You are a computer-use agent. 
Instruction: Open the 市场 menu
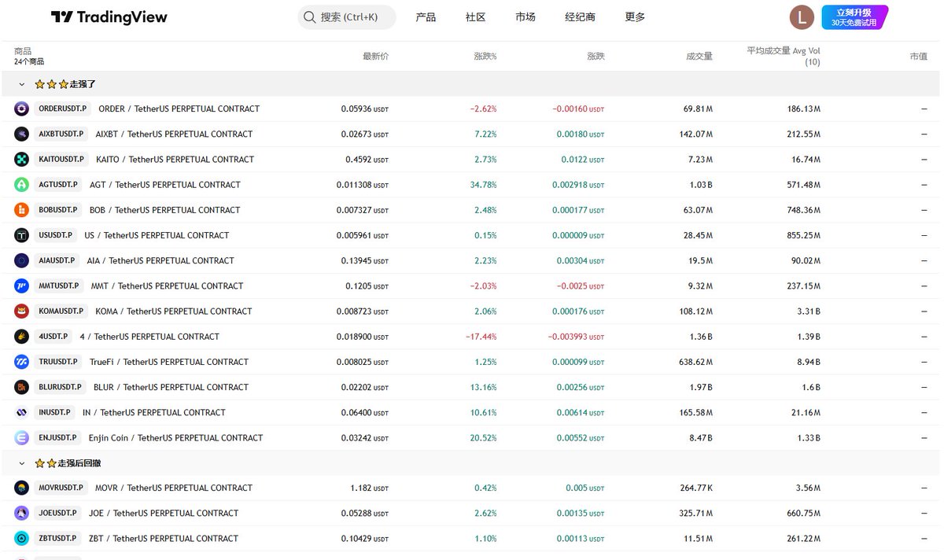(525, 17)
